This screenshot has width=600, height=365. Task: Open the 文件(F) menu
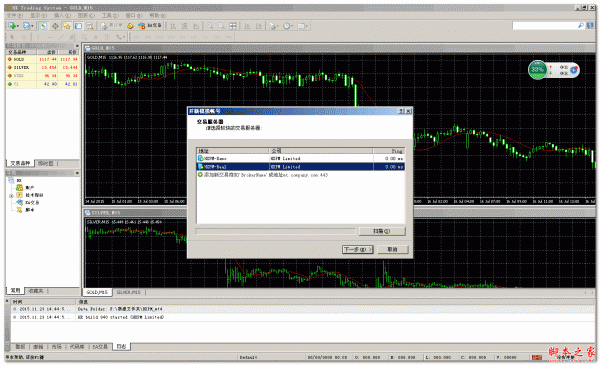[x=15, y=15]
